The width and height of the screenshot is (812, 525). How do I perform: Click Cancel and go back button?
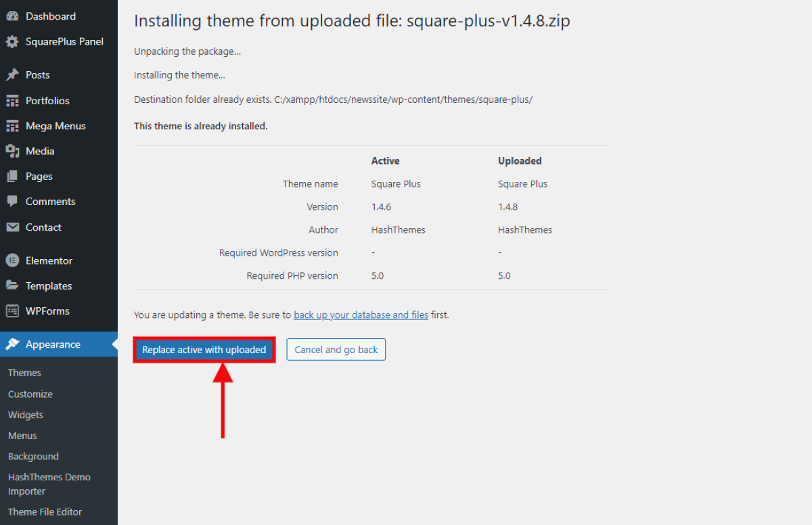tap(336, 350)
